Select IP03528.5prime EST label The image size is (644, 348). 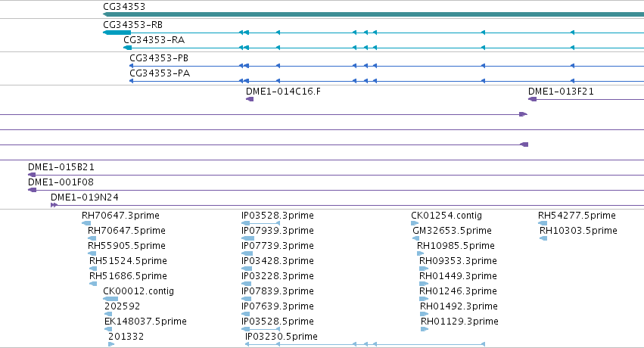(x=278, y=322)
